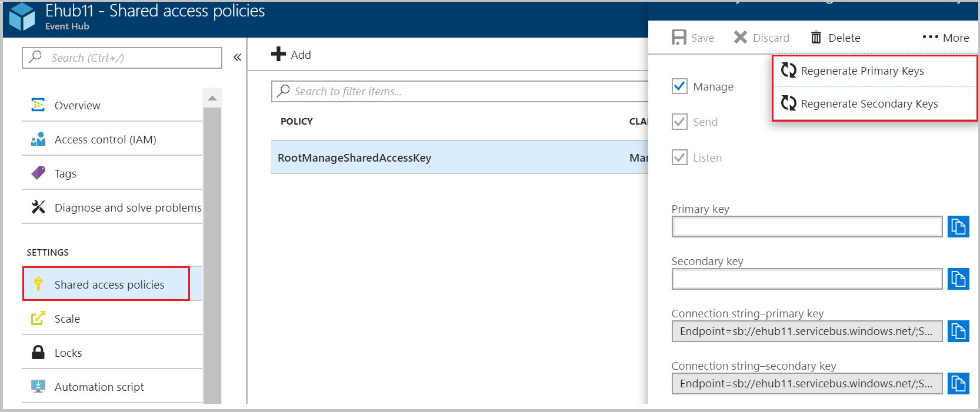The image size is (980, 412).
Task: Click the Connection string–primary key field
Action: [807, 331]
